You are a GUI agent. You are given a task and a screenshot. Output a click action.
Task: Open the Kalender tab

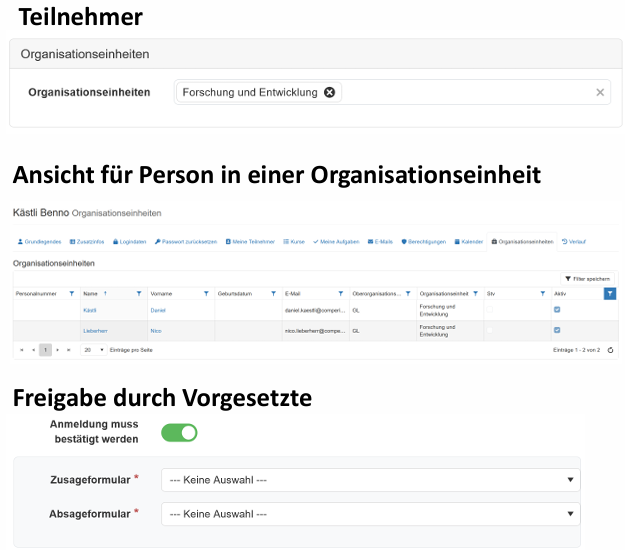click(469, 242)
